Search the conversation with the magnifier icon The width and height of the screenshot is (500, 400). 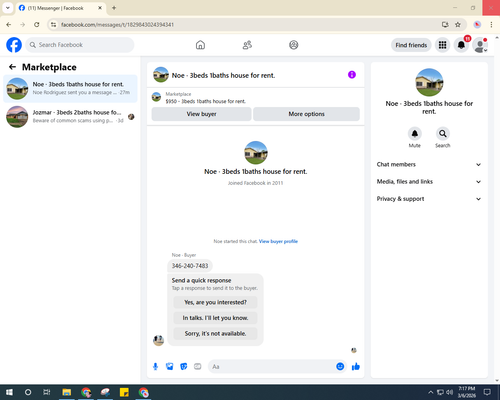coord(442,134)
